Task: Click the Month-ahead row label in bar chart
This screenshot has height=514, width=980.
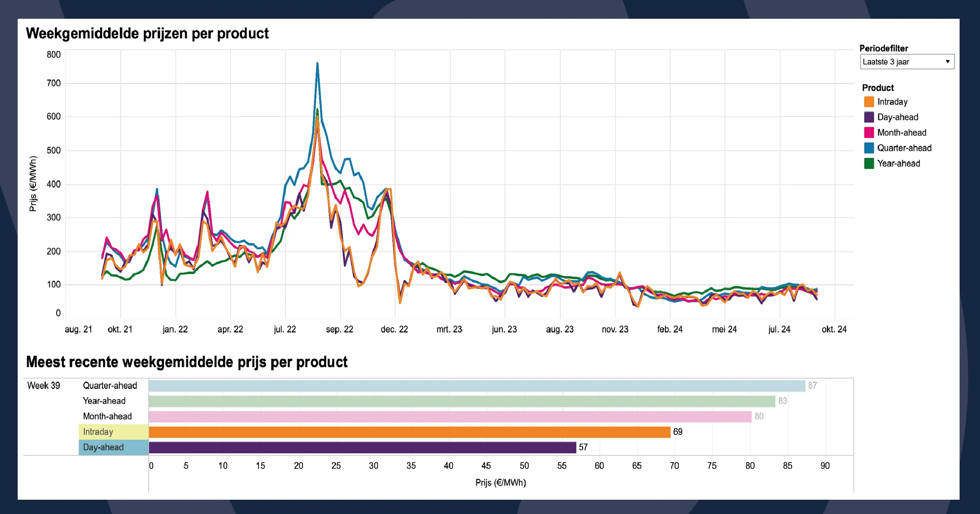Action: pos(107,416)
